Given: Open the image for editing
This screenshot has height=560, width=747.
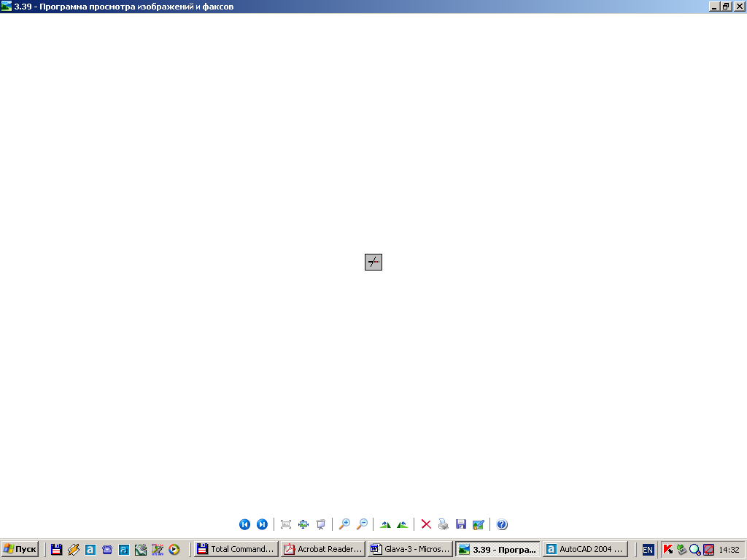Looking at the screenshot, I should [x=479, y=524].
